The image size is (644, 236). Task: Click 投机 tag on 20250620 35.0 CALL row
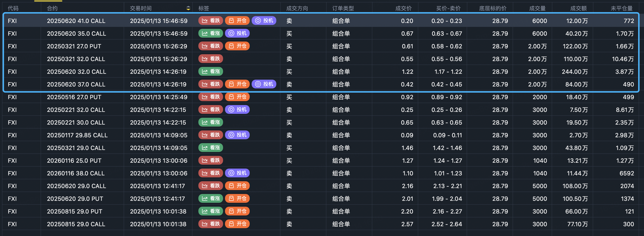[x=237, y=33]
